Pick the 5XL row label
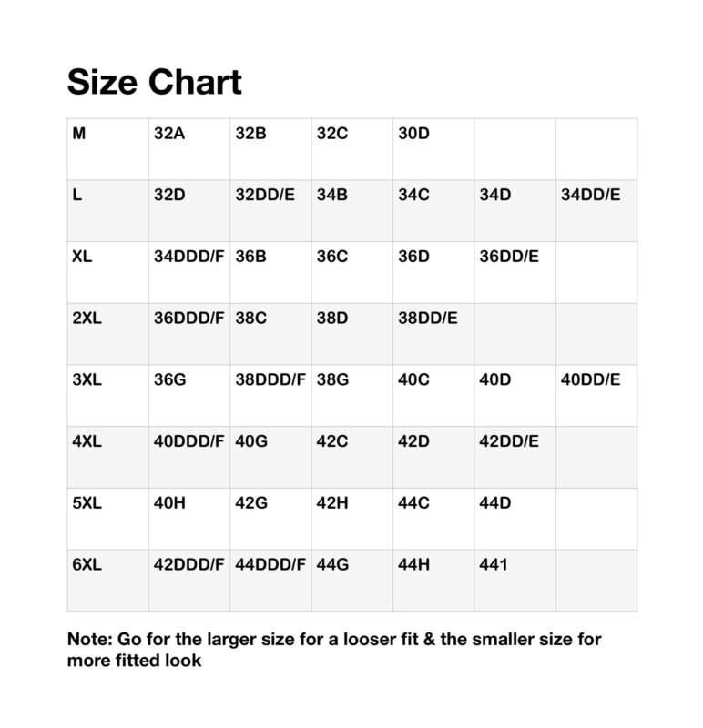This screenshot has width=703, height=728. coord(87,502)
